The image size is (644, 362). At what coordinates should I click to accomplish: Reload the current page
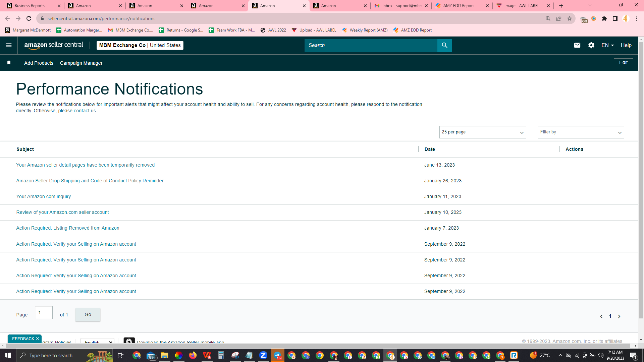coord(29,18)
